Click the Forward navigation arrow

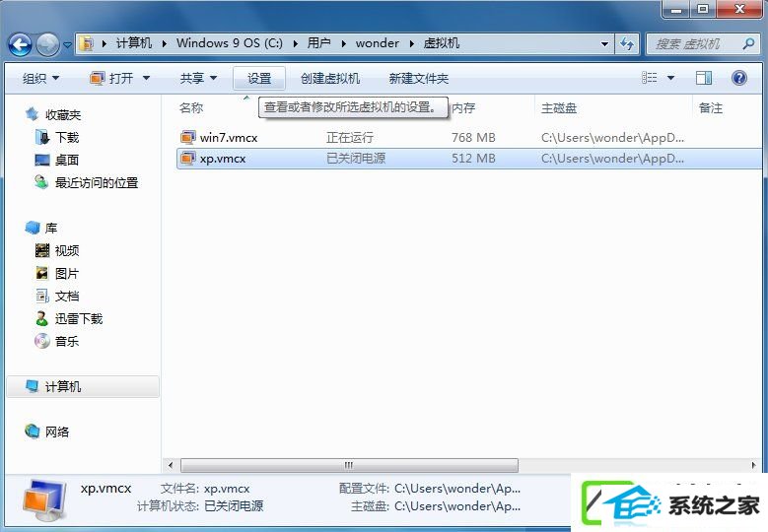47,44
